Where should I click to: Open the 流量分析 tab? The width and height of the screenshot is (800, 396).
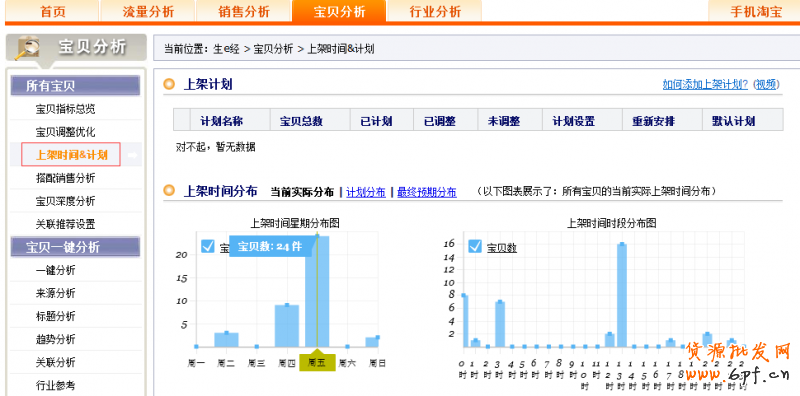tap(148, 11)
